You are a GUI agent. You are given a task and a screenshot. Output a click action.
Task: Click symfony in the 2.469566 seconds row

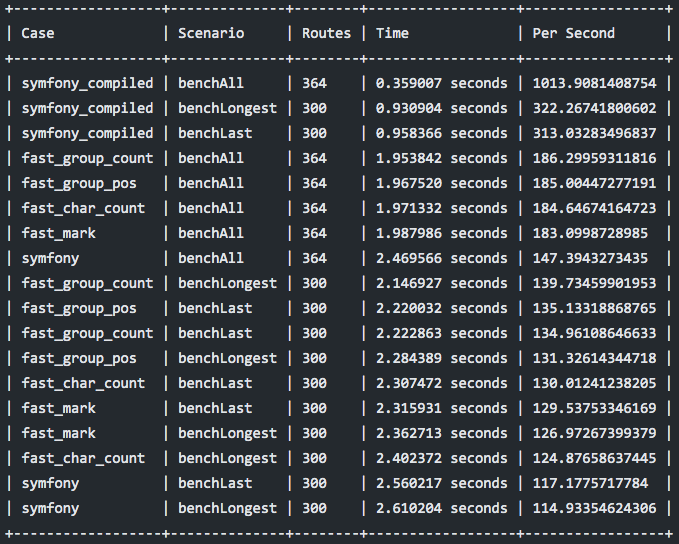50,258
